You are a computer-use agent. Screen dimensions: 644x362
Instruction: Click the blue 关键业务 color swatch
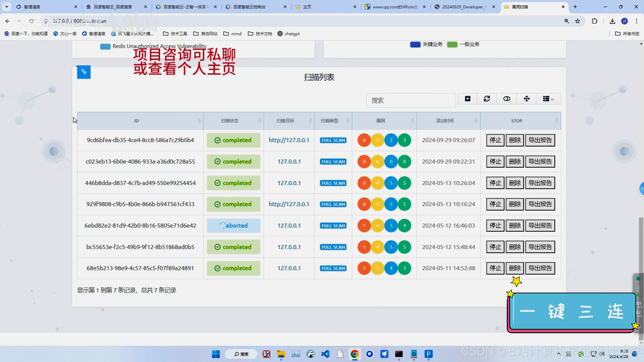(x=415, y=44)
